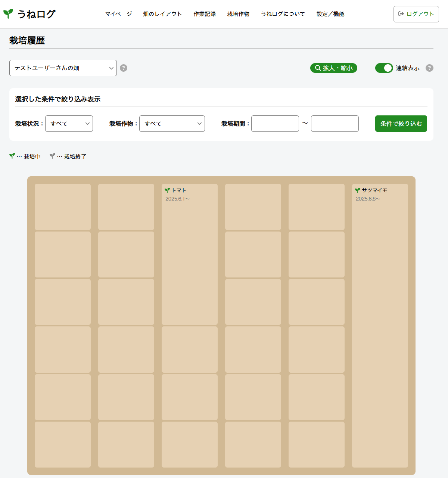Open the 栽培状況 dropdown
This screenshot has width=448, height=478.
pos(69,124)
